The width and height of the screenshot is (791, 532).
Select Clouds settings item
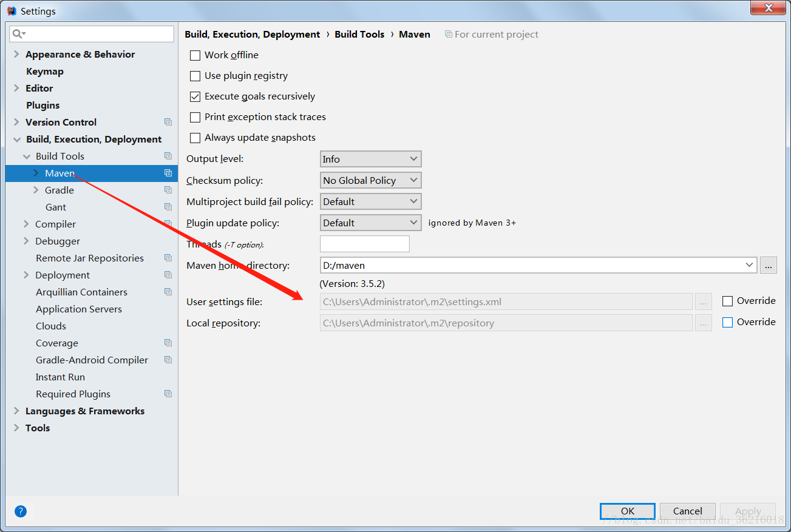tap(51, 326)
